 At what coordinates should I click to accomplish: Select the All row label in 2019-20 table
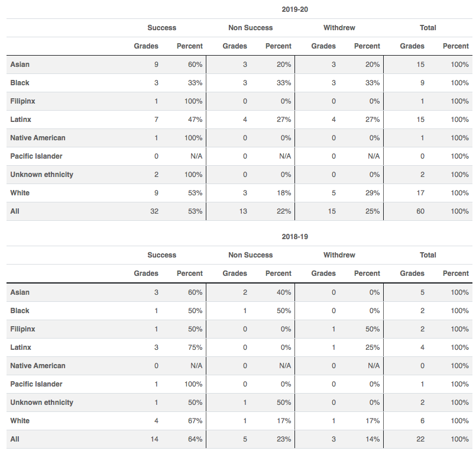(15, 211)
